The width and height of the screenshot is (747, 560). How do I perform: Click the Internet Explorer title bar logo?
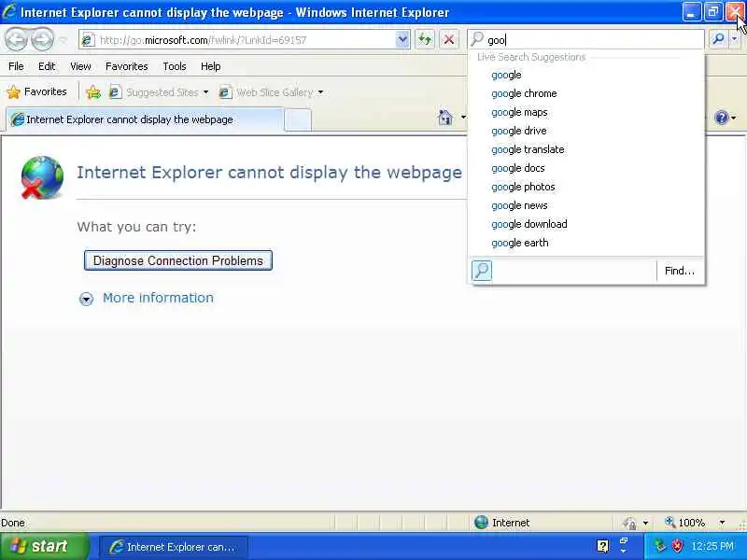(9, 11)
